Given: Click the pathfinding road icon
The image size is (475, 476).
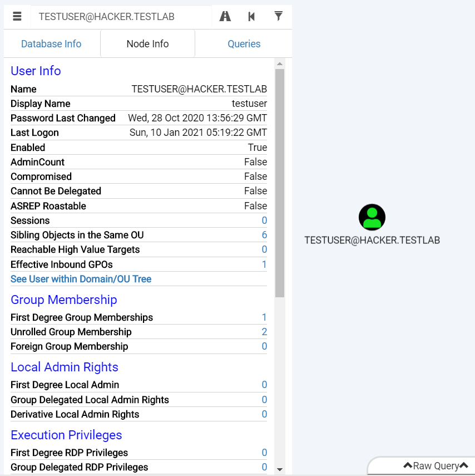Looking at the screenshot, I should 225,17.
